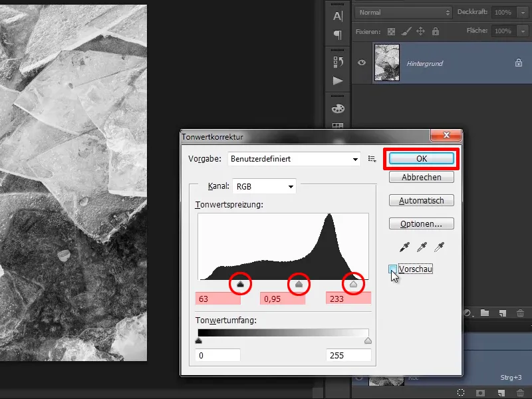Pick the gray point eyedropper
532x399 pixels.
[422, 247]
